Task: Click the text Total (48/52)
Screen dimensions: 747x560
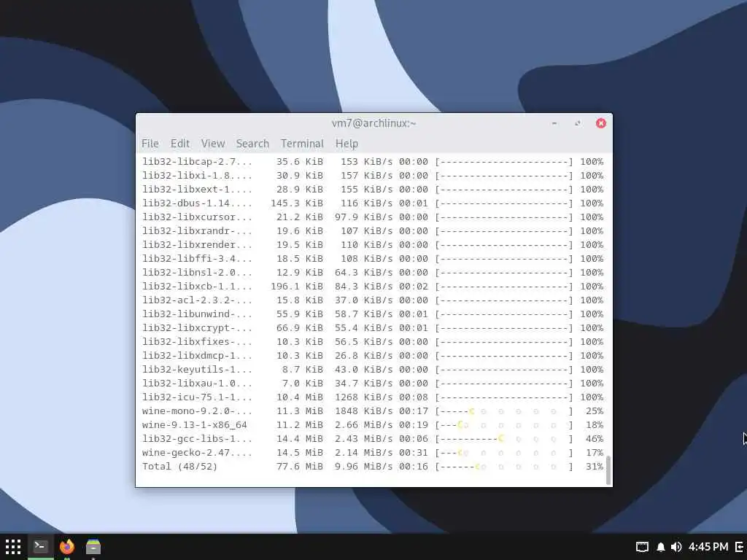Action: click(x=179, y=466)
